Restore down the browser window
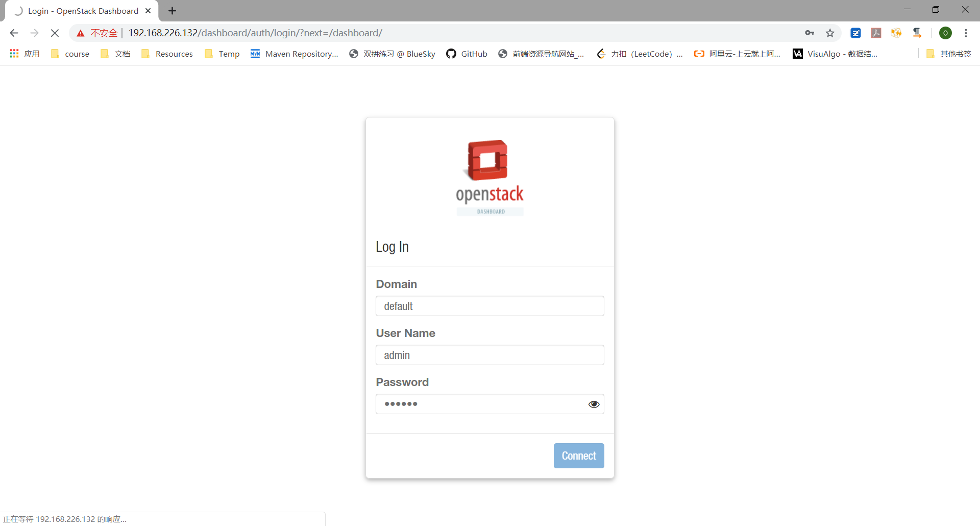The width and height of the screenshot is (980, 526). pyautogui.click(x=936, y=10)
